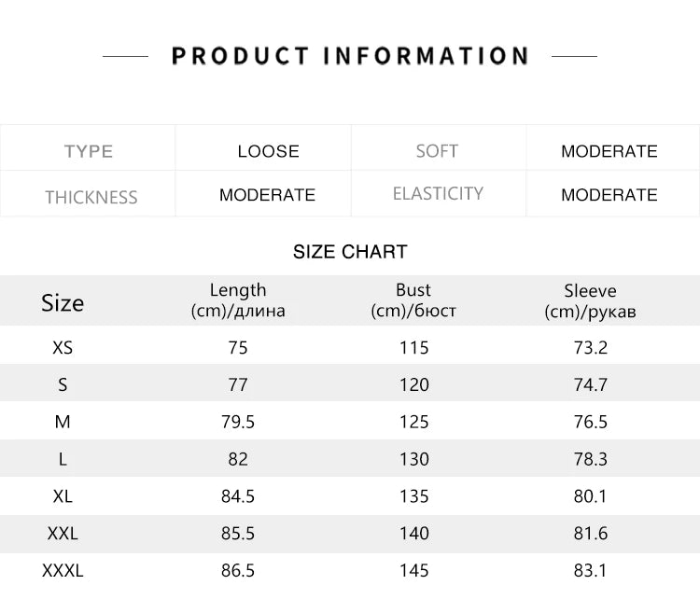
Task: Click the XS size row label
Action: [x=63, y=347]
